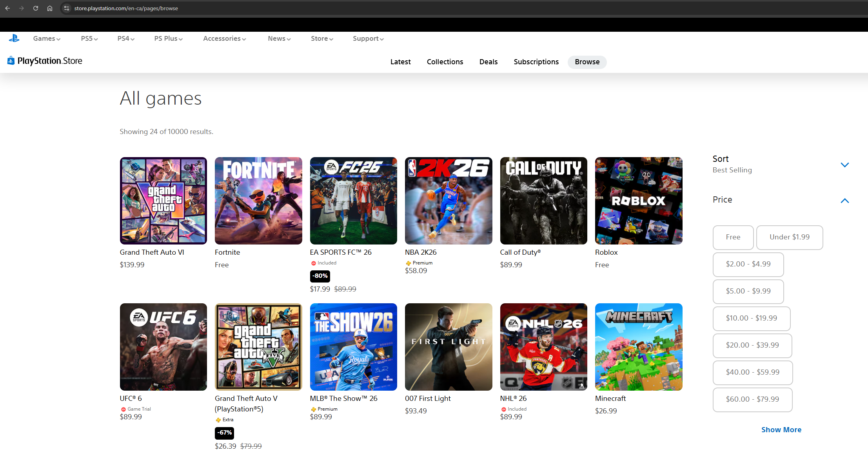This screenshot has height=451, width=868.
Task: Click the PlayStation Store shopping bag logo
Action: (11, 61)
